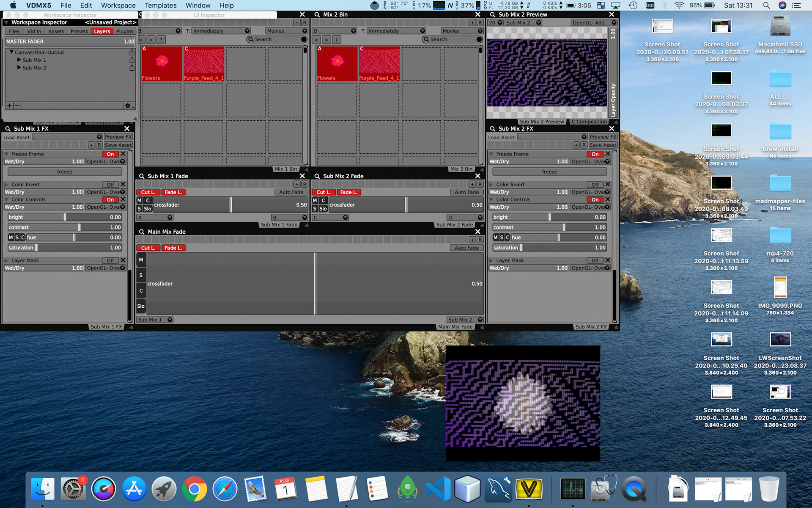Switch to the Plugins tab
The width and height of the screenshot is (812, 508).
tap(124, 31)
